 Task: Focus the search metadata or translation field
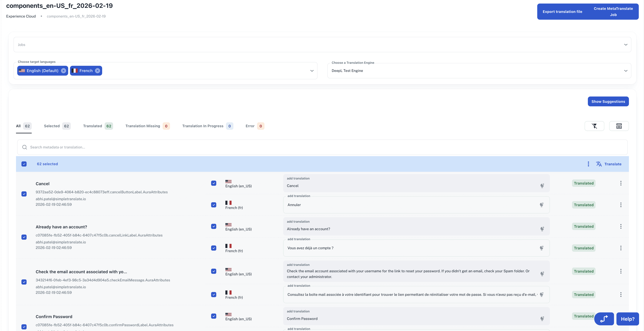pos(322,147)
